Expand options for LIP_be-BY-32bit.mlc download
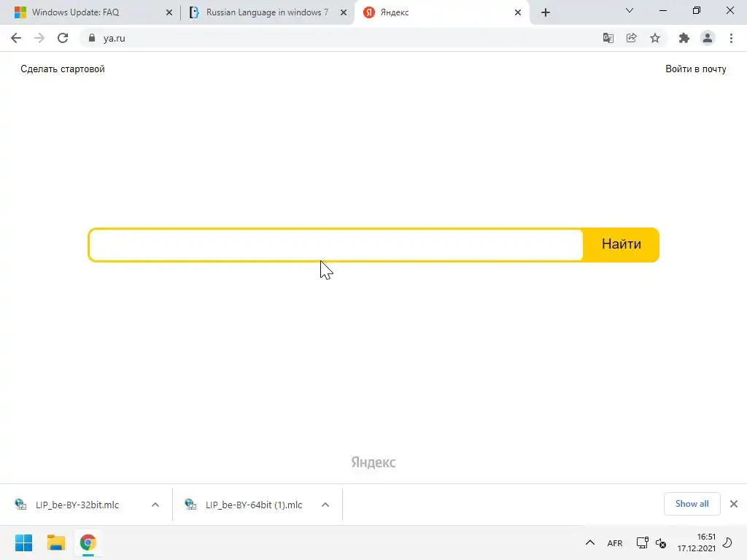Image resolution: width=747 pixels, height=560 pixels. pyautogui.click(x=155, y=505)
